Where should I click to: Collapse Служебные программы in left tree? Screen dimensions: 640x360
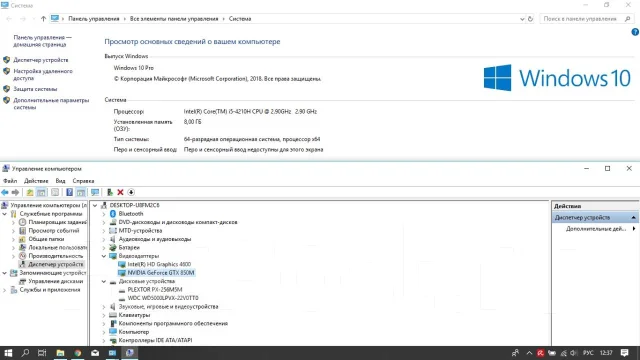4,214
